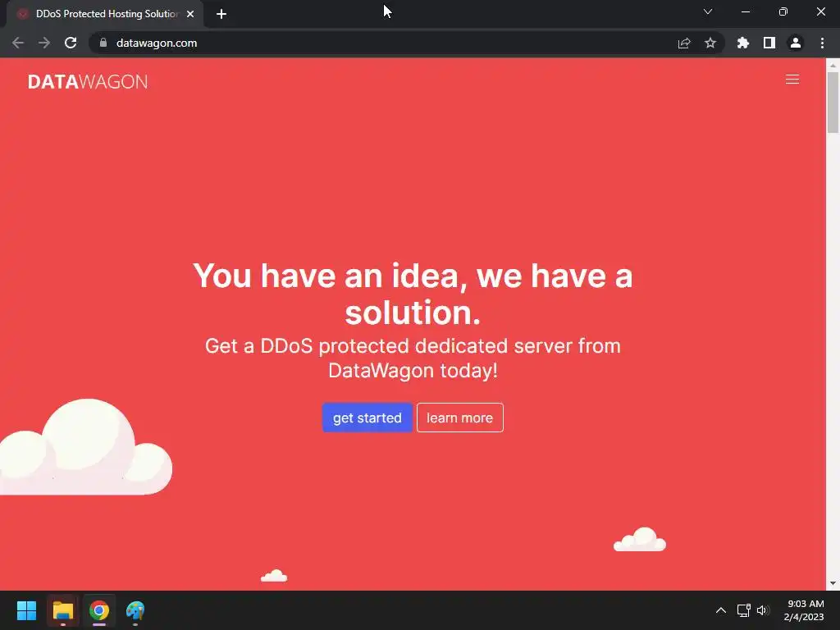Image resolution: width=840 pixels, height=630 pixels.
Task: Minimize the Chrome window
Action: 745,11
